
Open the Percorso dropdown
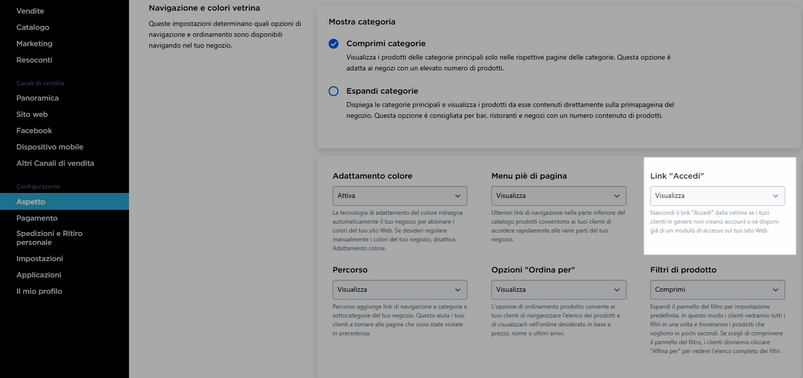click(x=399, y=289)
